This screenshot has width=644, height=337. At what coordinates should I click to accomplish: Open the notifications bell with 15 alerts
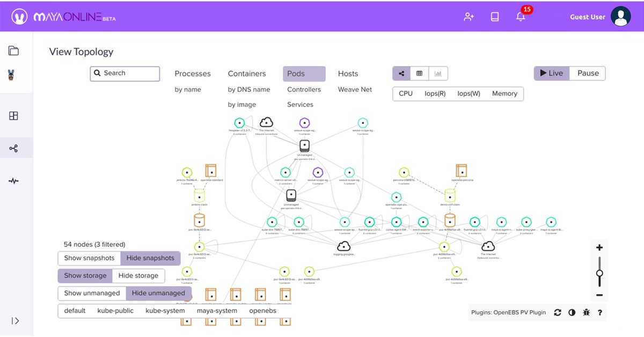(x=520, y=17)
